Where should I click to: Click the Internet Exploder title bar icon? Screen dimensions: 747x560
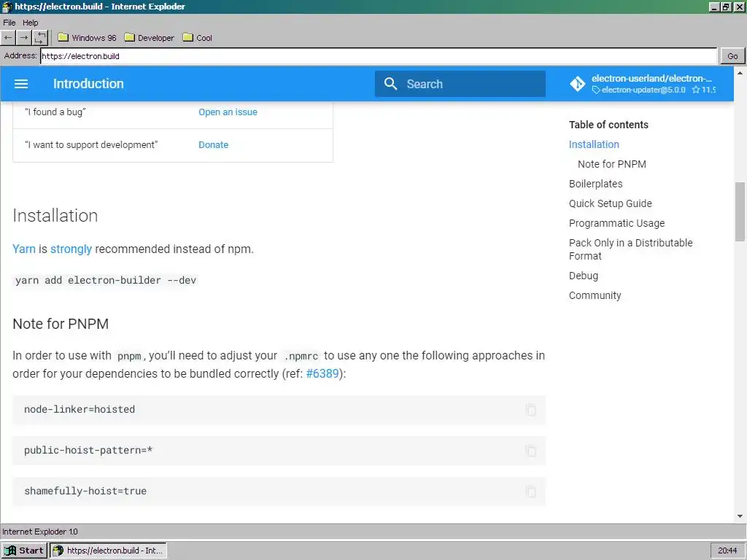tap(7, 7)
